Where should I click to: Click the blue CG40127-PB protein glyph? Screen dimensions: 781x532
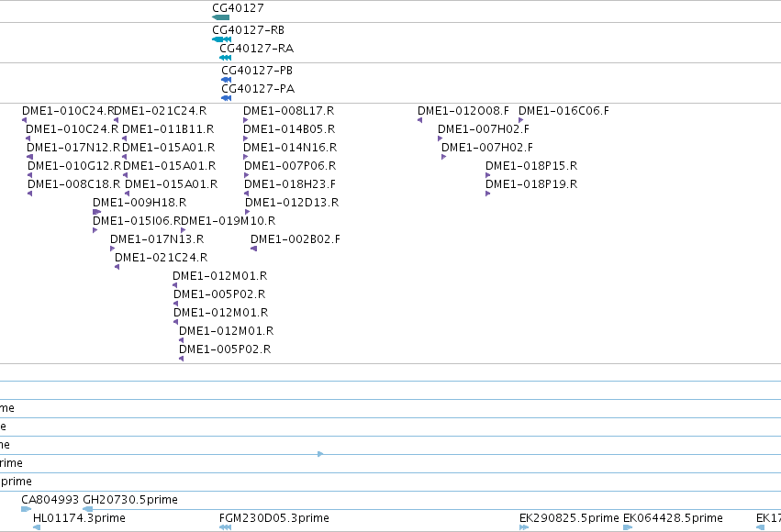click(x=226, y=80)
